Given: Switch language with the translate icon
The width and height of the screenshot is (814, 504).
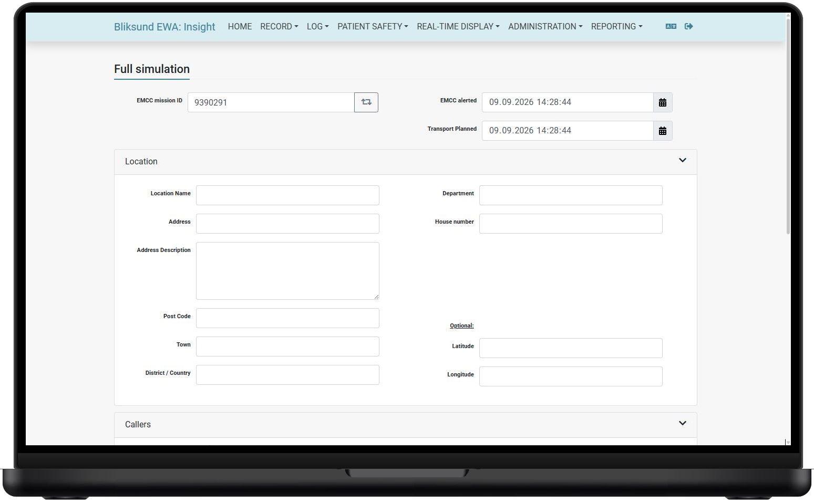Looking at the screenshot, I should click(x=671, y=26).
